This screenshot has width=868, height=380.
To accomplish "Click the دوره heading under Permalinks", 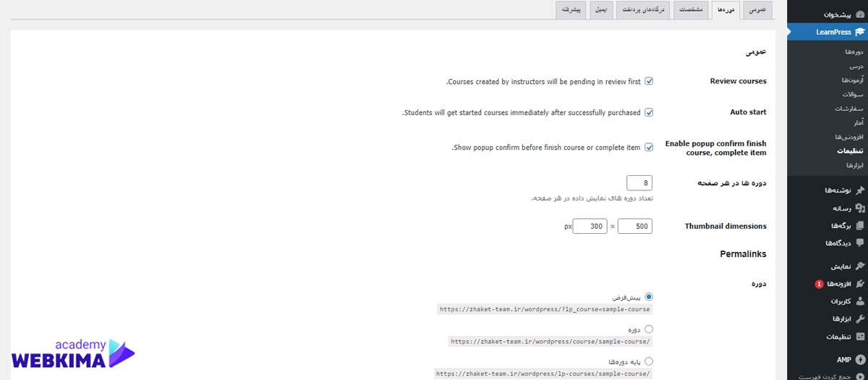I will click(x=759, y=284).
